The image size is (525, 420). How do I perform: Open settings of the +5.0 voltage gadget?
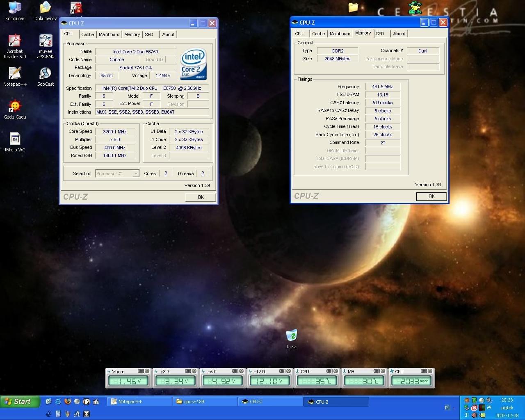click(235, 371)
